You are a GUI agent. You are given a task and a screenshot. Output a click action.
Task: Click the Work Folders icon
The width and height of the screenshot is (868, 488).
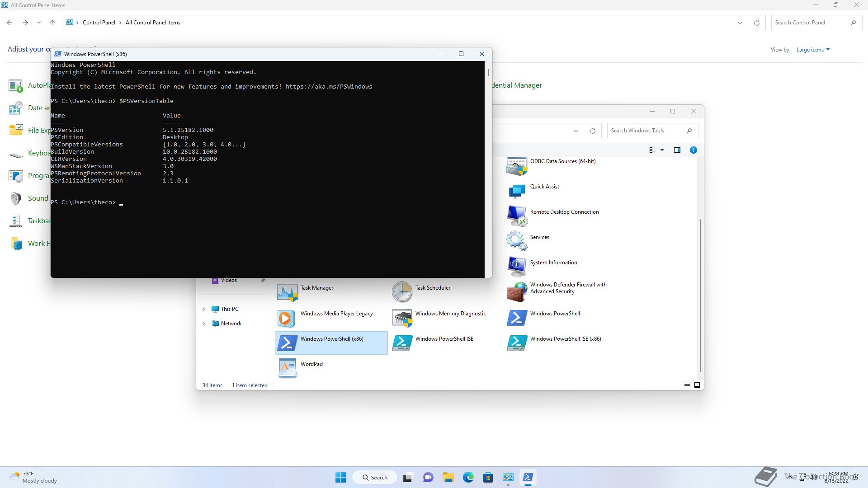[x=16, y=244]
